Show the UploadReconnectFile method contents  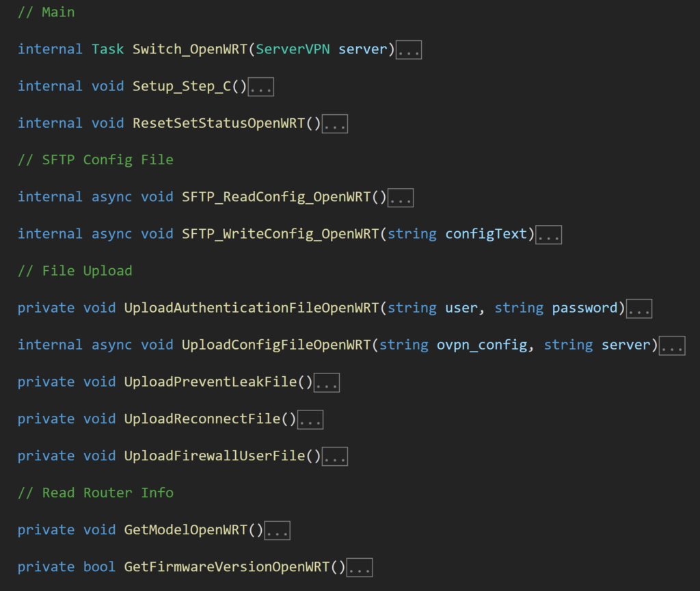click(x=310, y=419)
